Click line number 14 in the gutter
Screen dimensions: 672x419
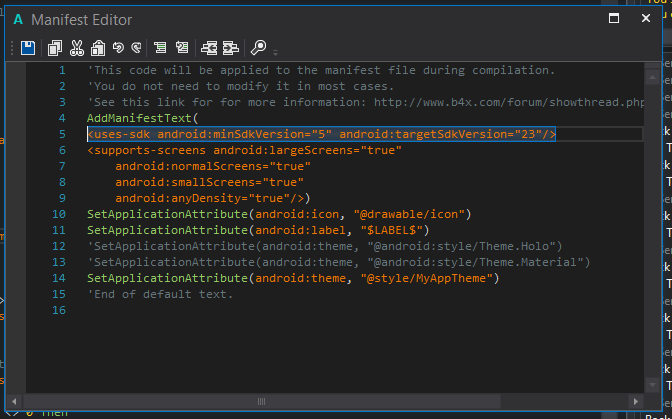pyautogui.click(x=59, y=278)
